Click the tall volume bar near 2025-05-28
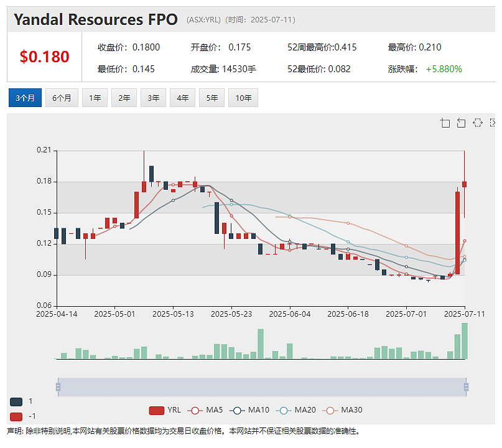Viewport: 502px width, 448px height. (x=261, y=343)
